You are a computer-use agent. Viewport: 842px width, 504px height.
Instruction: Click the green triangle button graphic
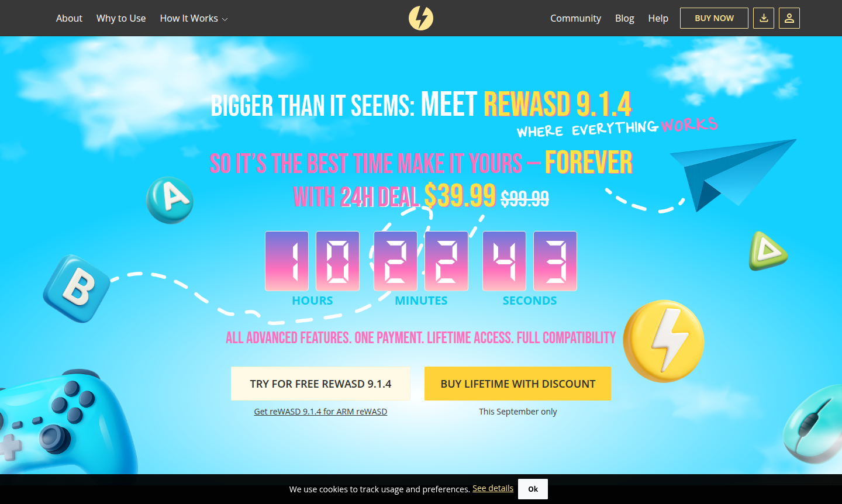[x=768, y=251]
